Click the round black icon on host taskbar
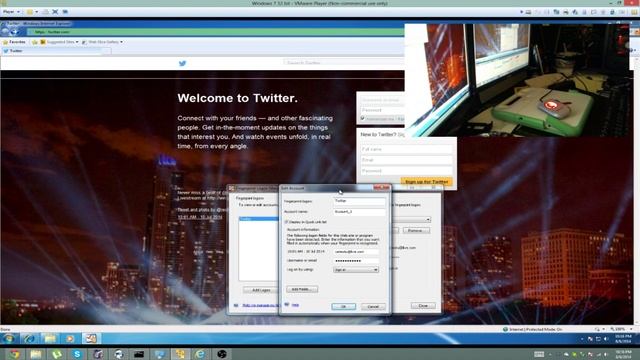640x360 pixels. coord(222,354)
